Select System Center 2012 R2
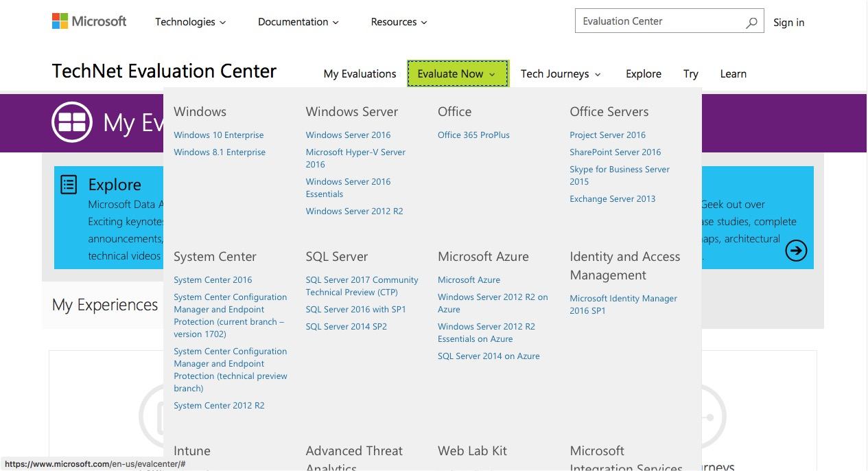 (x=219, y=406)
